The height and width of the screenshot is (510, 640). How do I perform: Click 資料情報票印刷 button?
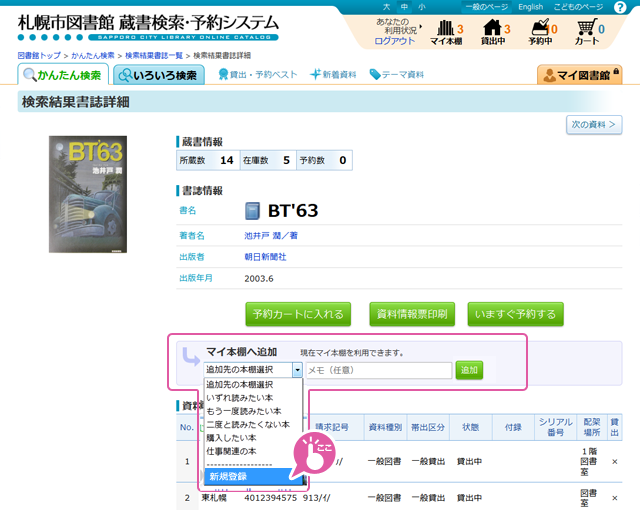(412, 314)
